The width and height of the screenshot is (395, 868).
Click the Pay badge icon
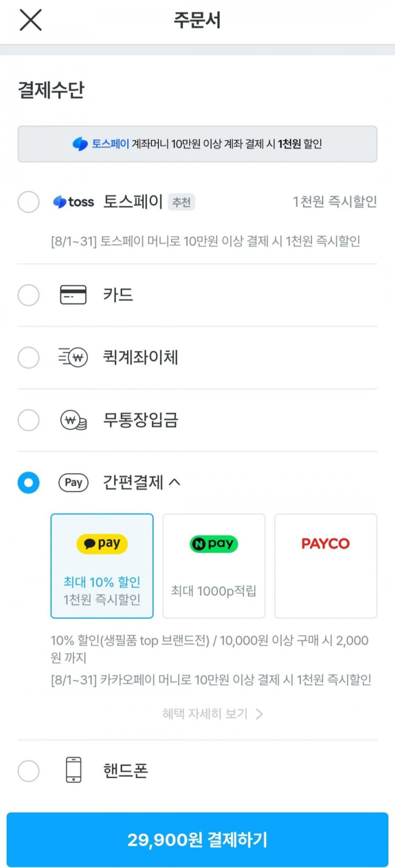point(73,483)
